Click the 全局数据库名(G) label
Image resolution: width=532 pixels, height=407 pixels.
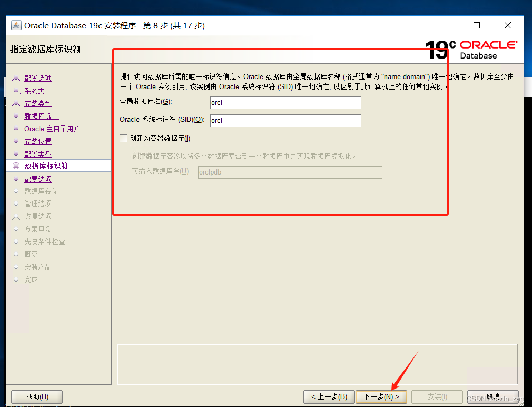(146, 102)
